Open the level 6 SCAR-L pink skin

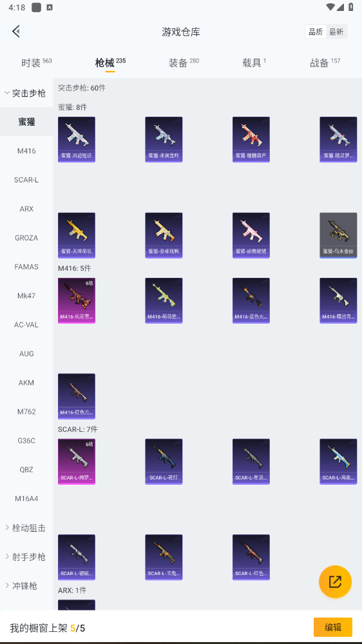(x=77, y=462)
